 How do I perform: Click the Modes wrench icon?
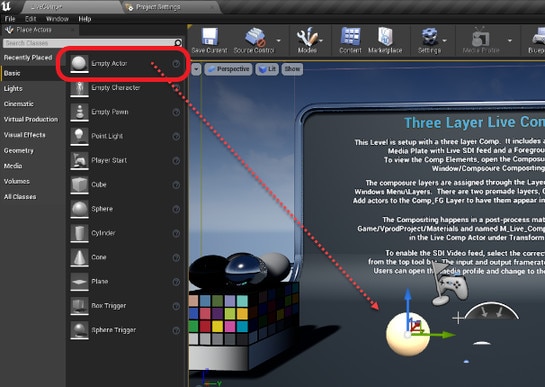click(x=307, y=37)
